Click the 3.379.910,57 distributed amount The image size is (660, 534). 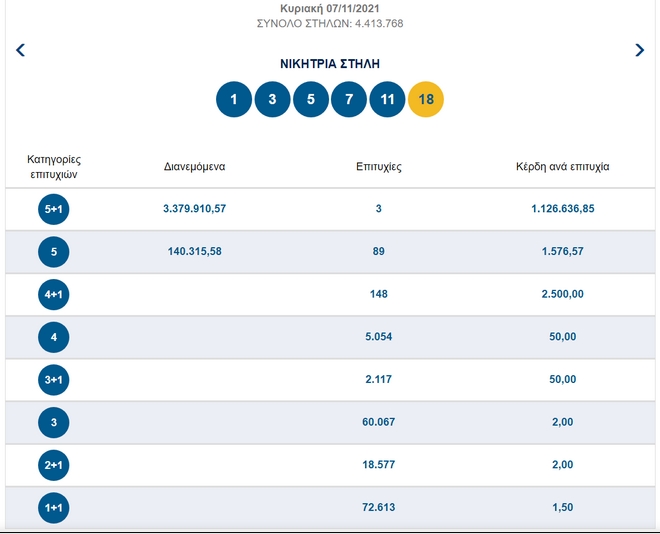[194, 209]
